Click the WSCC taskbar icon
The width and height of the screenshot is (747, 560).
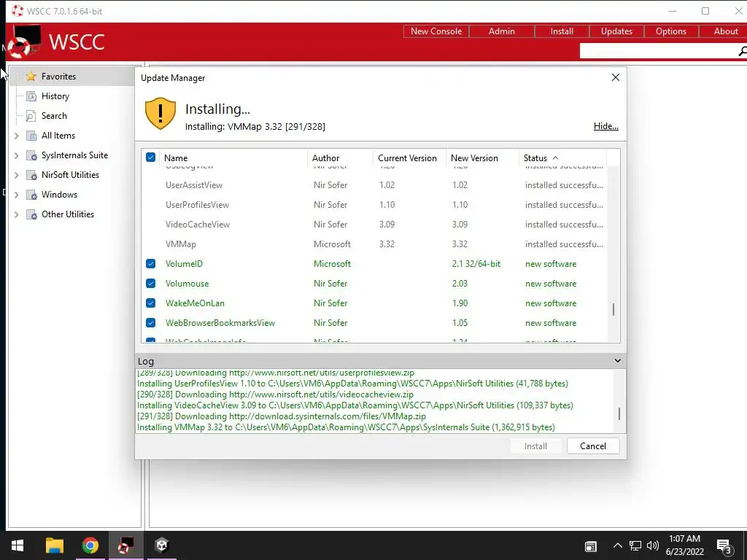click(x=125, y=545)
